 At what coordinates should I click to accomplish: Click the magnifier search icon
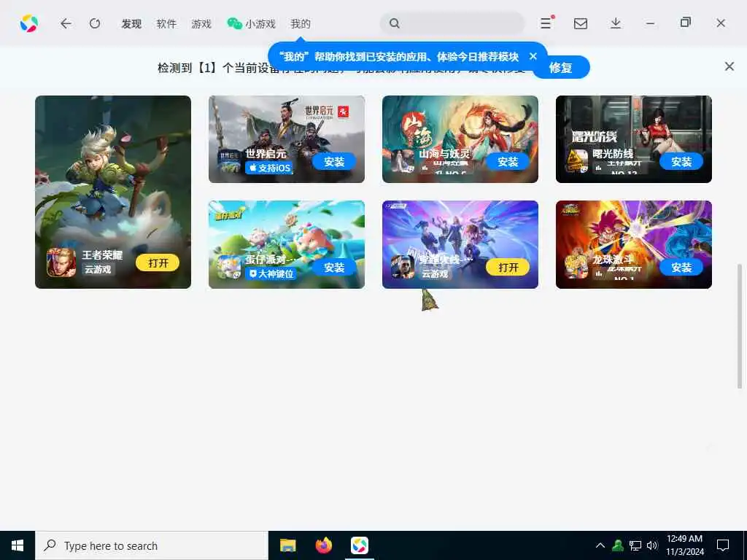[x=394, y=23]
